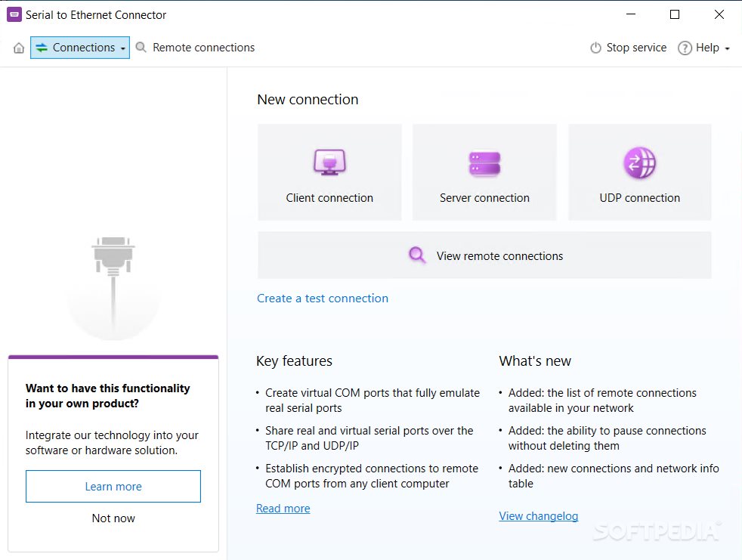Click 'Added: the ability to pause connections' text
The height and width of the screenshot is (560, 742).
(608, 438)
